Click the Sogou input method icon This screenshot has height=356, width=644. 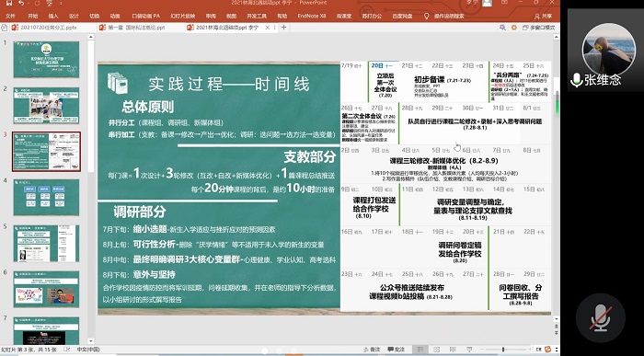[547, 349]
